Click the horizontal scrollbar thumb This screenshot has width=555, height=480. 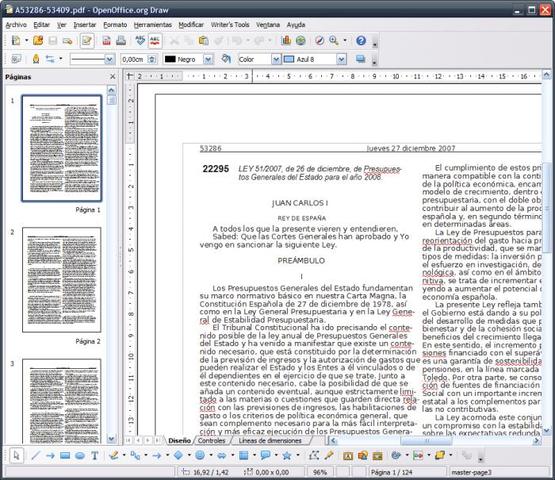(426, 441)
